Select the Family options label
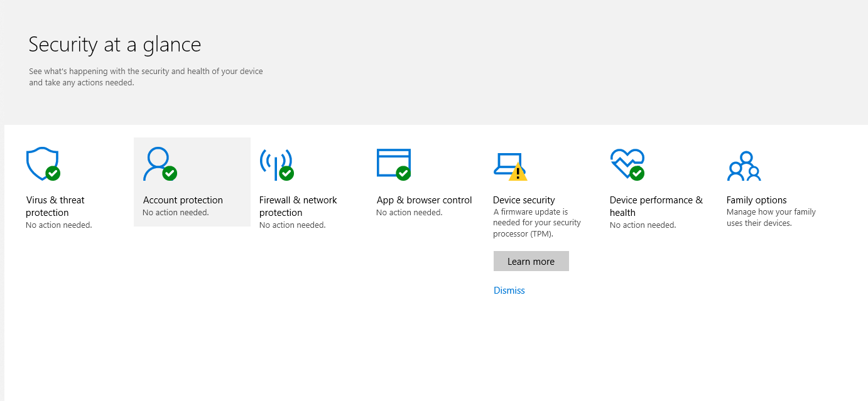 [756, 200]
